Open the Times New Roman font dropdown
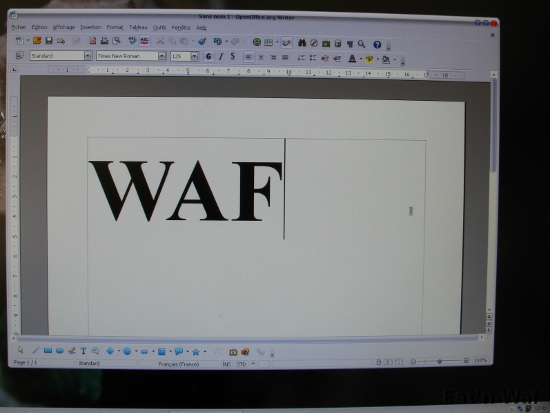The height and width of the screenshot is (413, 550). [x=162, y=56]
